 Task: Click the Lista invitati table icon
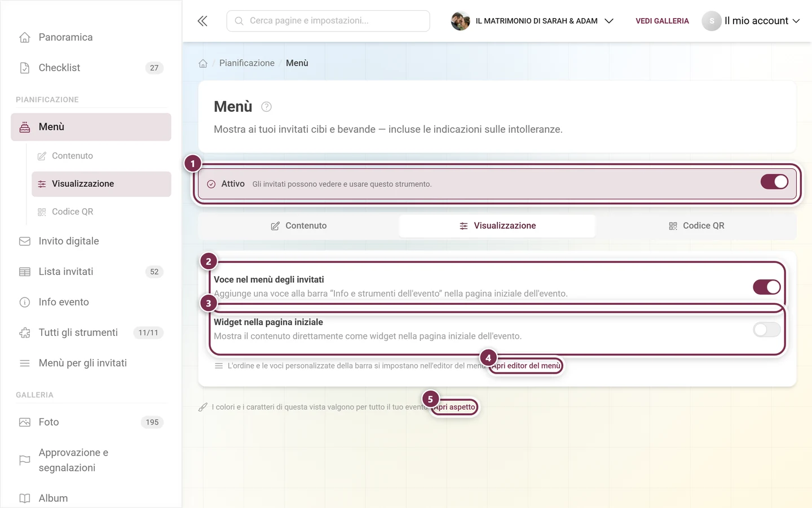tap(25, 271)
